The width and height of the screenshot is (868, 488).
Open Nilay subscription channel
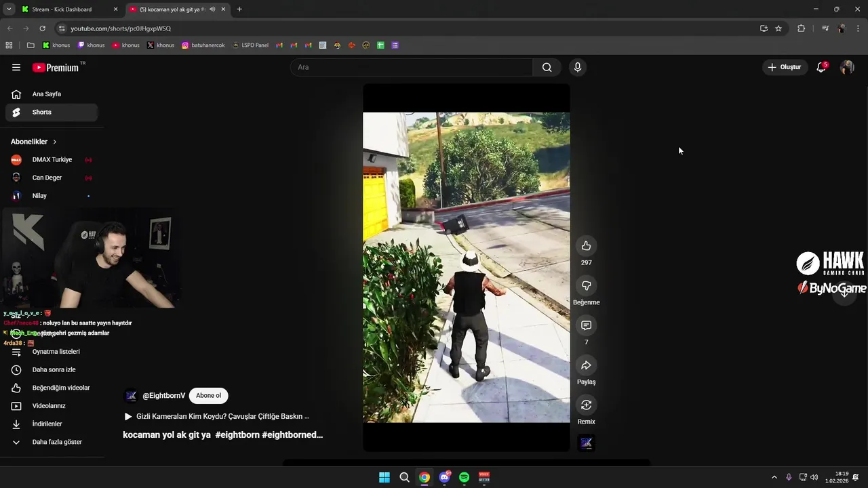52,196
